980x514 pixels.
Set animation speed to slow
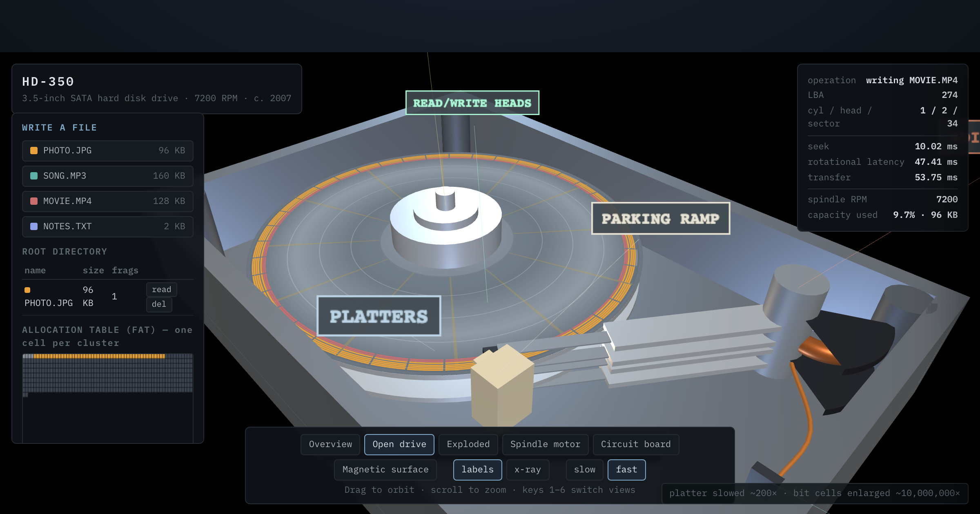(585, 470)
